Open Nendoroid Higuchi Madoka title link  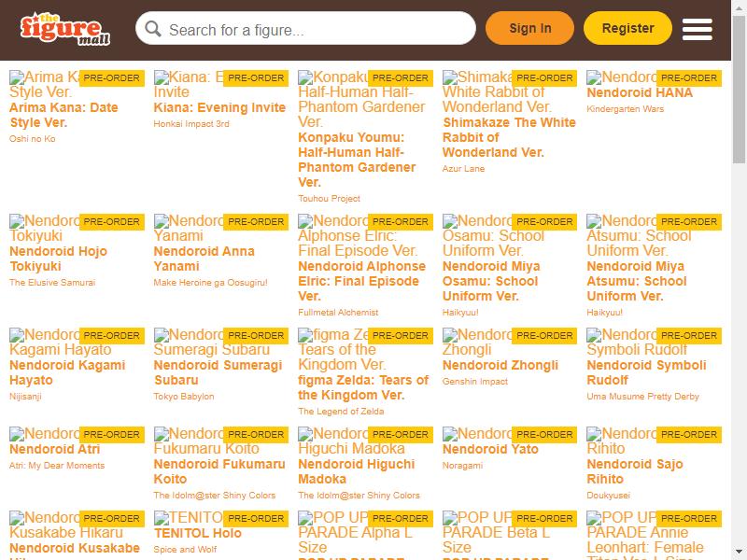pos(357,471)
